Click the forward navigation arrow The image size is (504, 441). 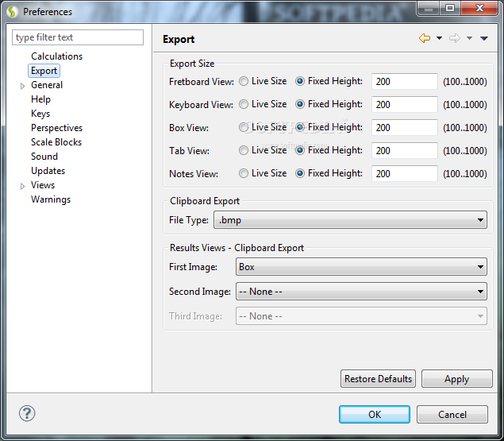pos(455,38)
